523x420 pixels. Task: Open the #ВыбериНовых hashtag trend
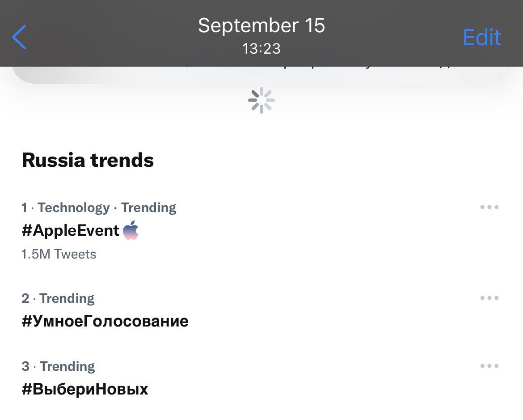pos(85,389)
